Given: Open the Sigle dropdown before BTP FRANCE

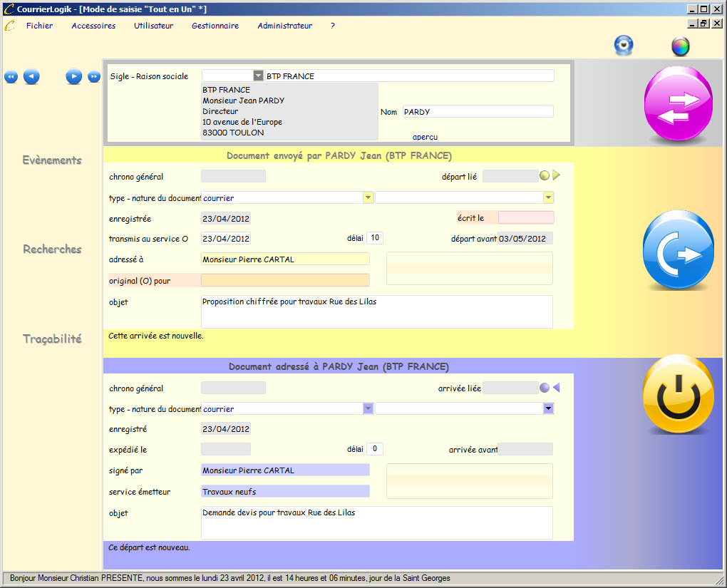Looking at the screenshot, I should 258,76.
